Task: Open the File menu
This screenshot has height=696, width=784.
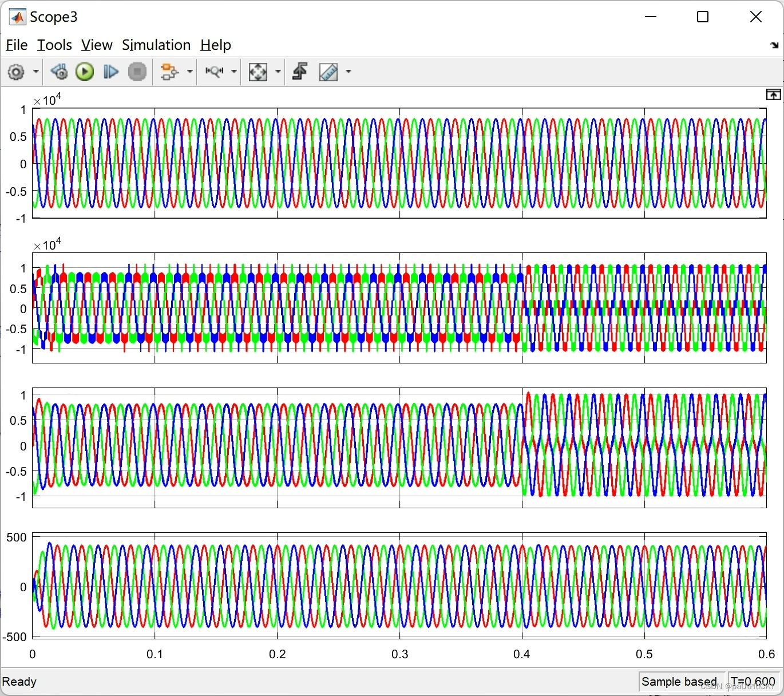Action: coord(17,45)
